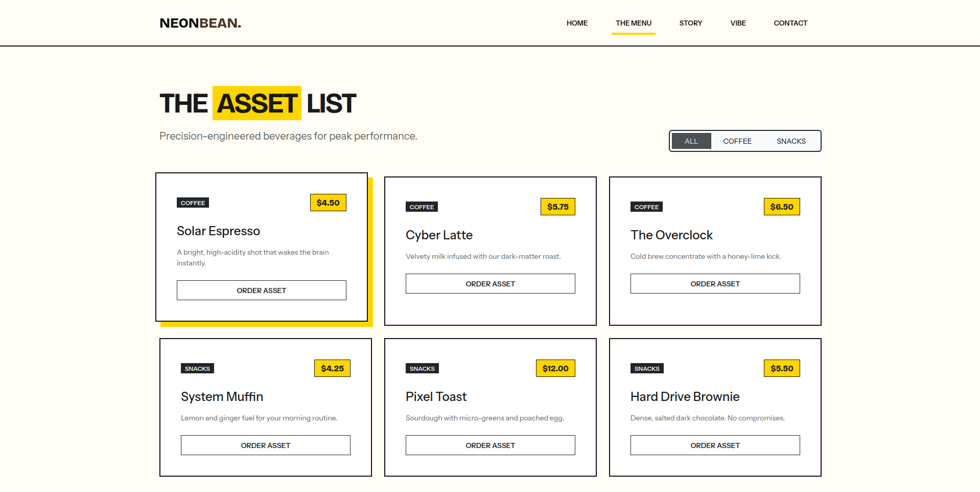Image resolution: width=980 pixels, height=492 pixels.
Task: Click the $12.00 price tag on Pixel Toast
Action: 555,368
